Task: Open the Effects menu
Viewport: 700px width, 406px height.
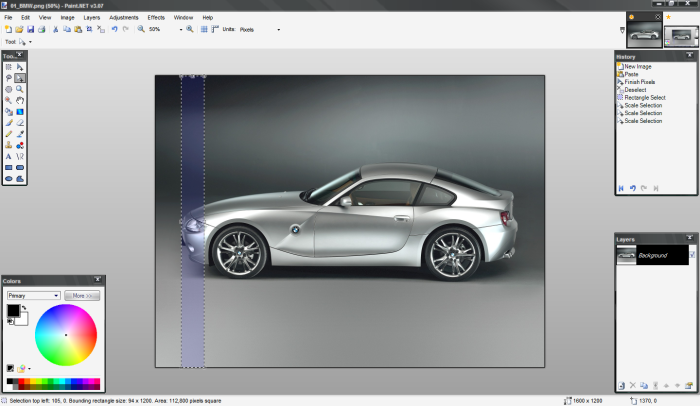Action: coord(156,17)
